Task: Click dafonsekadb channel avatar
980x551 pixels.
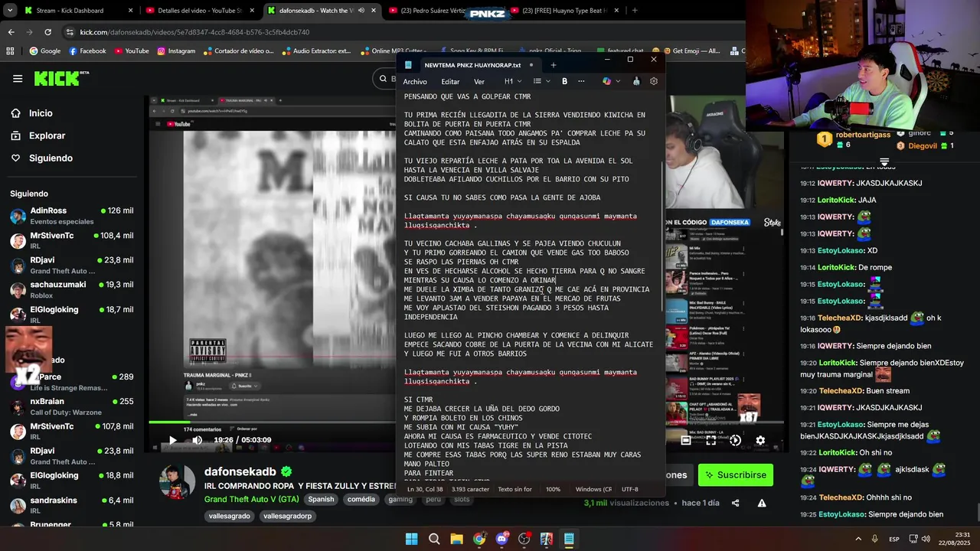Action: [177, 481]
